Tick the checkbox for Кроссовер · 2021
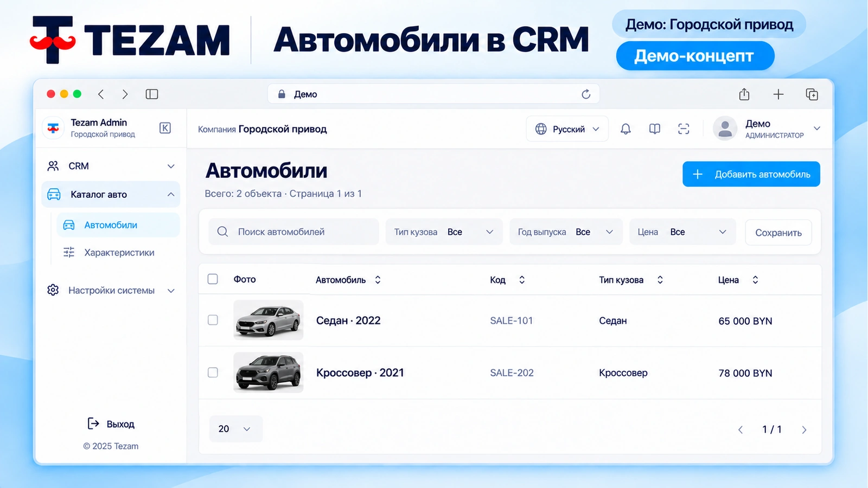The height and width of the screenshot is (488, 868). click(x=213, y=373)
